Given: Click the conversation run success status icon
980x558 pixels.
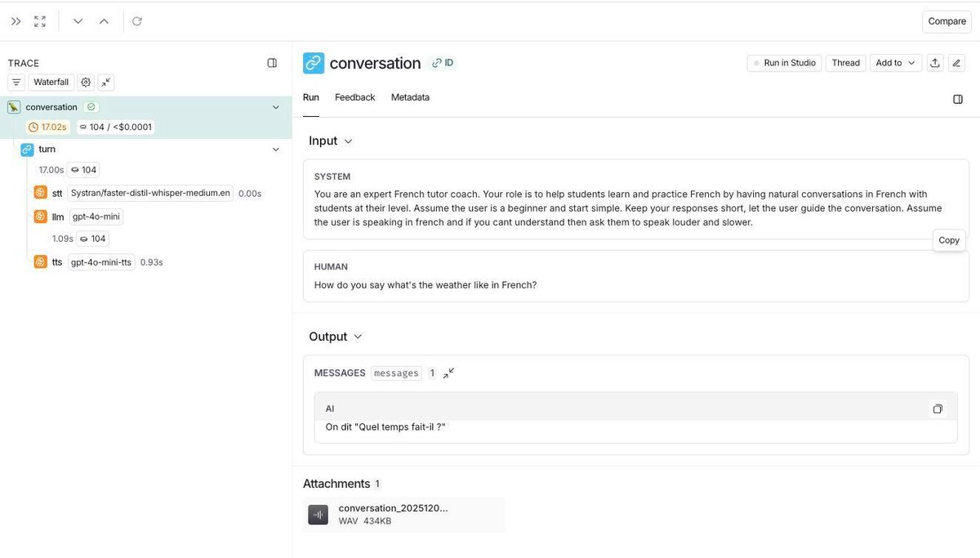Looking at the screenshot, I should coord(91,107).
